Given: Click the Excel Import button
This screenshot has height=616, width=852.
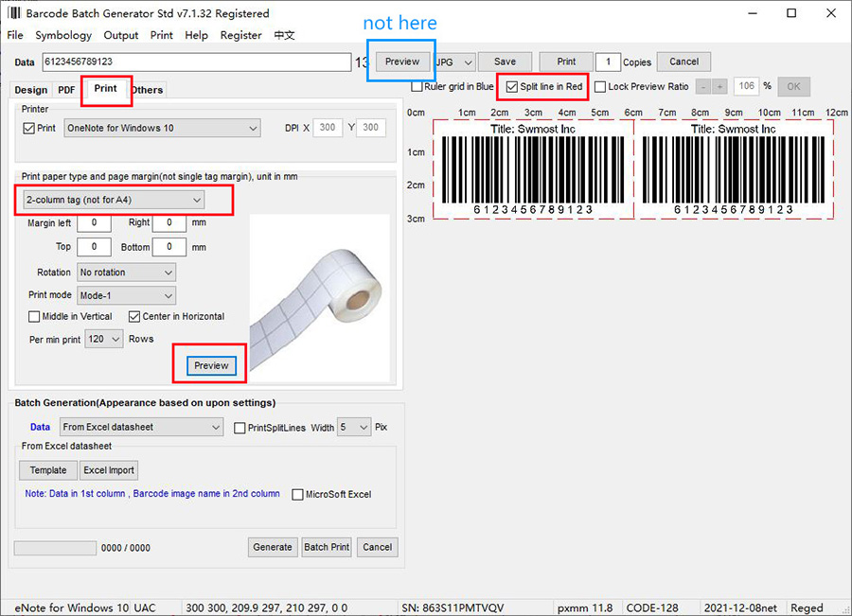Looking at the screenshot, I should [109, 470].
